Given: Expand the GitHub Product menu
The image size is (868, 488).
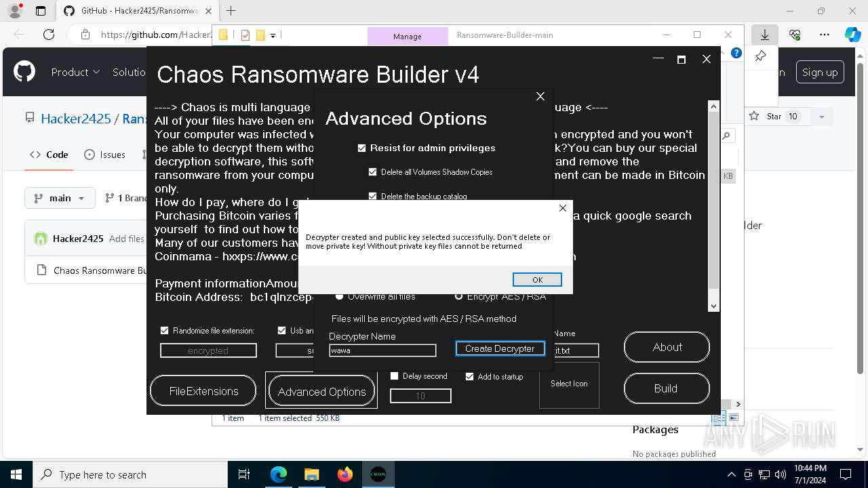Looking at the screenshot, I should point(75,72).
